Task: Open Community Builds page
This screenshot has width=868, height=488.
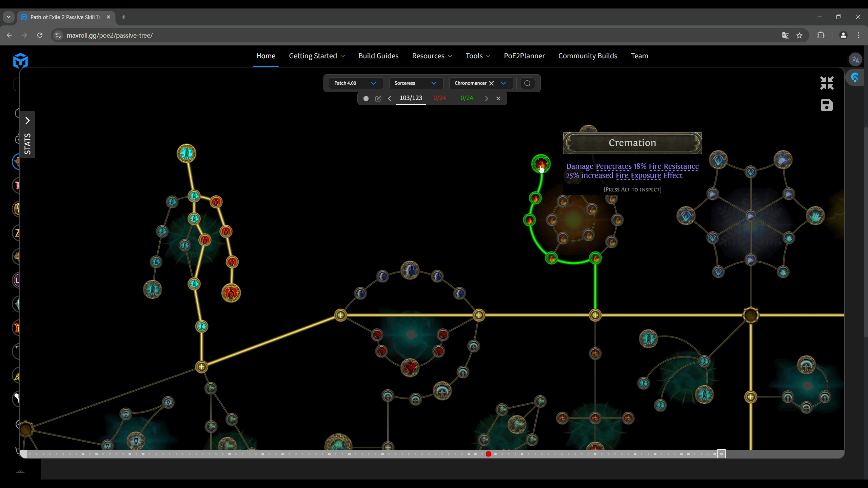Action: click(588, 56)
